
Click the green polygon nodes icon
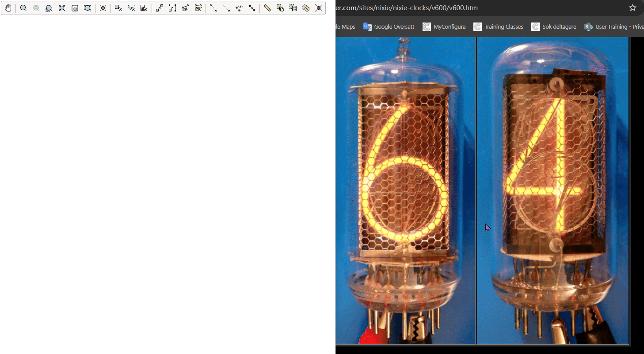coord(185,8)
